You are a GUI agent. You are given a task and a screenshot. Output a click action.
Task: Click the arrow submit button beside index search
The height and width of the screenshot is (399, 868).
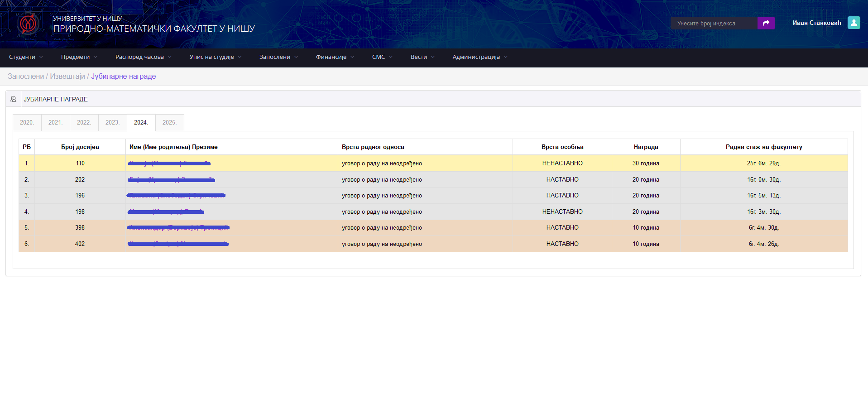[x=766, y=23]
